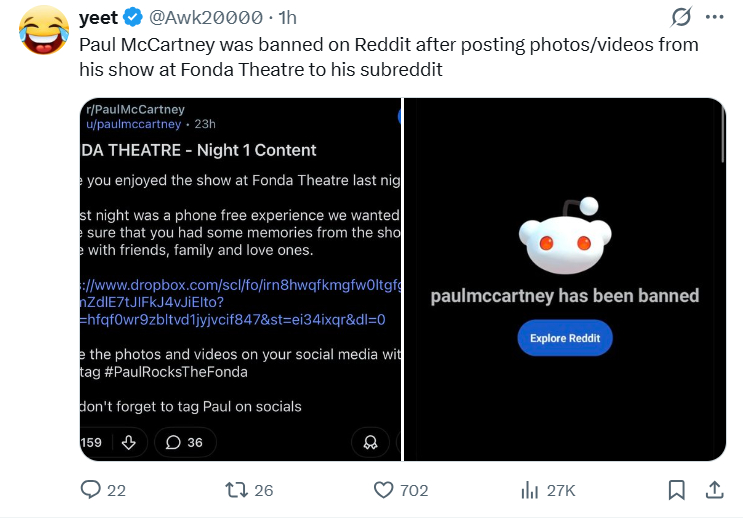Open the Grok explain icon
Image resolution: width=743 pixels, height=519 pixels.
coord(681,18)
